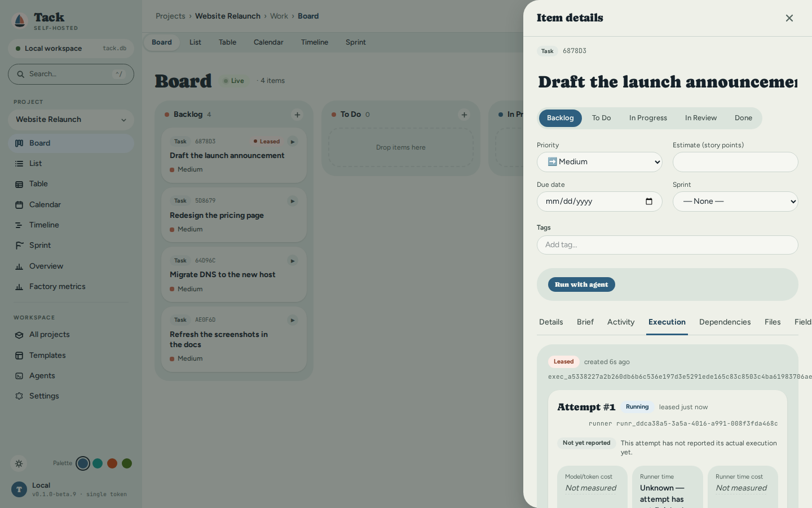Click the Run with agent button
Screen dimensions: 812x508
coord(581,284)
